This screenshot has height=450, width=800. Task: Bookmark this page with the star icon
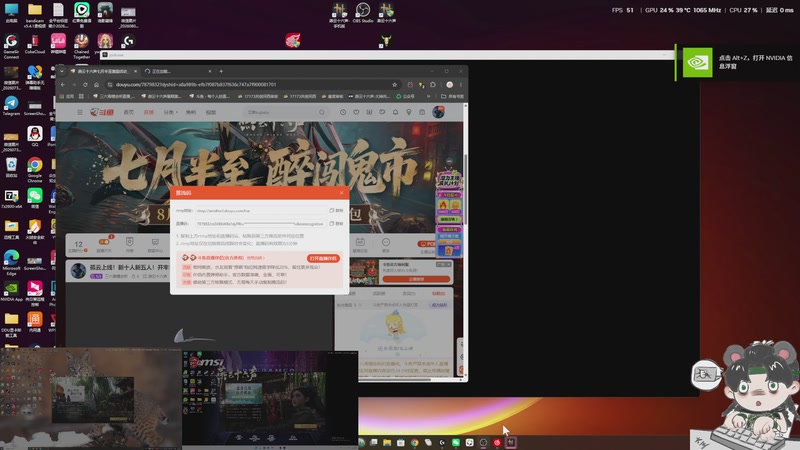tap(394, 85)
